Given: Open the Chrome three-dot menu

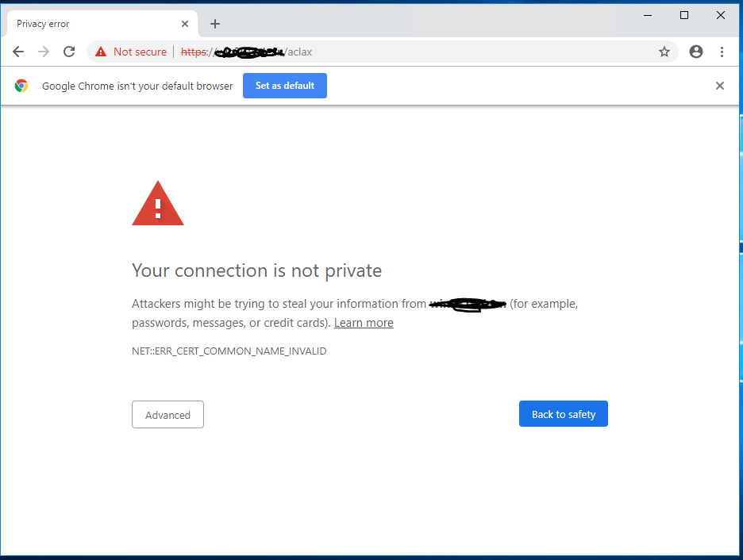Looking at the screenshot, I should 722,52.
